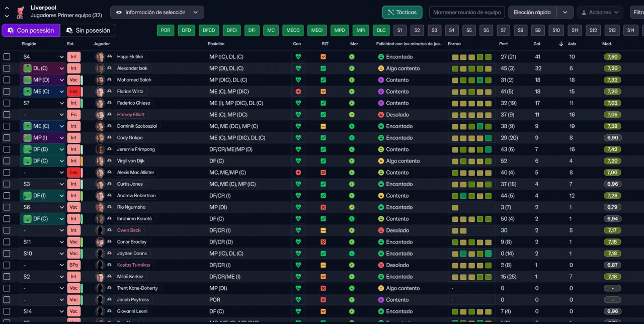Open the Tácticas screen
Viewport: 644px width, 324px height.
coord(403,13)
